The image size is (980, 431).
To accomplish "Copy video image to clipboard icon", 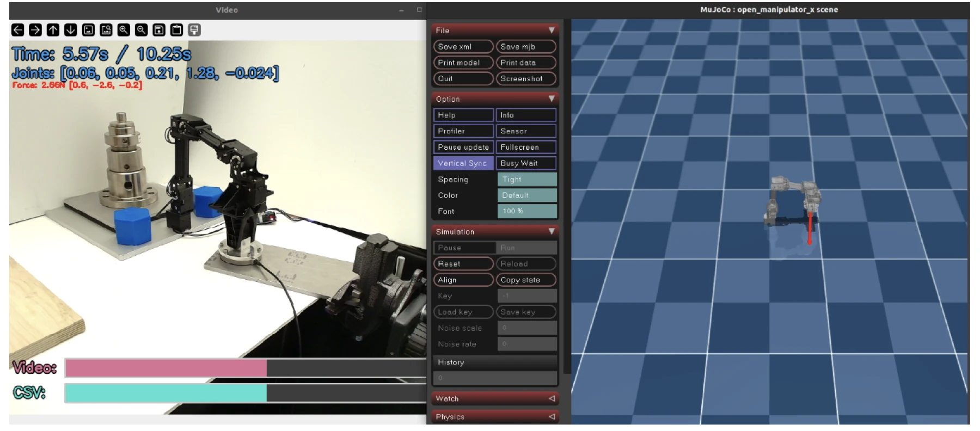I will click(176, 30).
